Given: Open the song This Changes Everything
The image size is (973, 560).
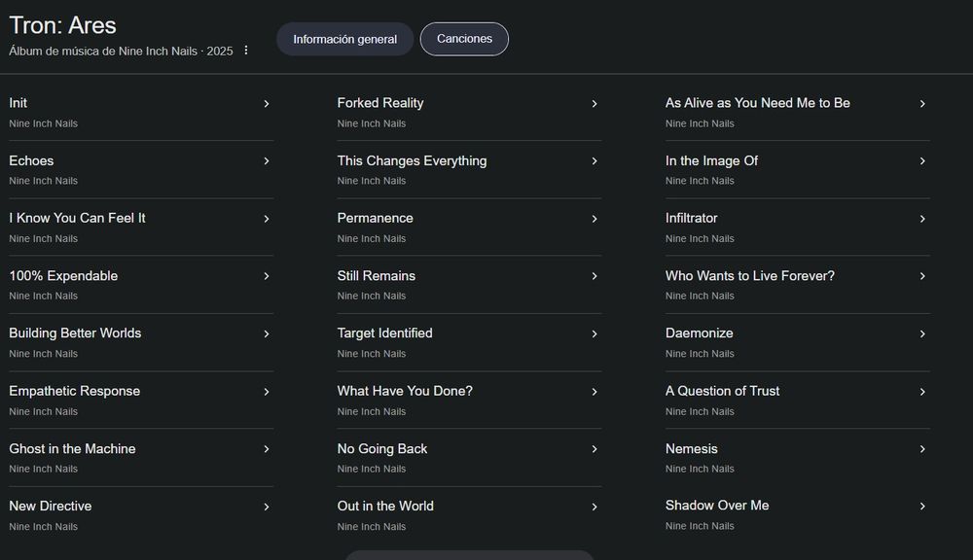Looking at the screenshot, I should (412, 160).
